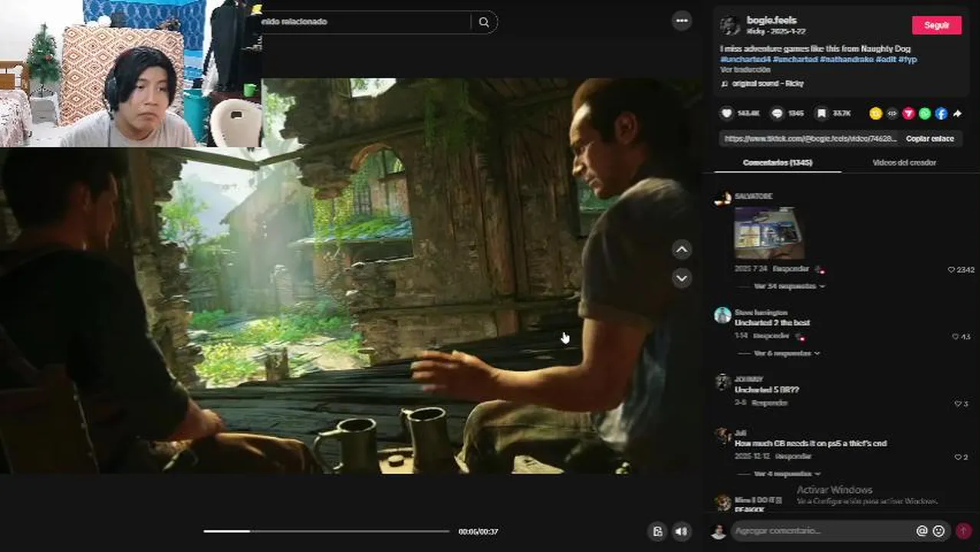Image resolution: width=980 pixels, height=552 pixels.
Task: Open Juli's profile avatar
Action: pyautogui.click(x=722, y=435)
